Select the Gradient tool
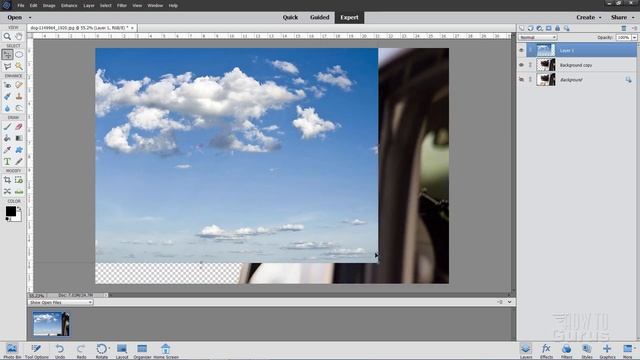Screen dimensions: 640x360 [19, 138]
